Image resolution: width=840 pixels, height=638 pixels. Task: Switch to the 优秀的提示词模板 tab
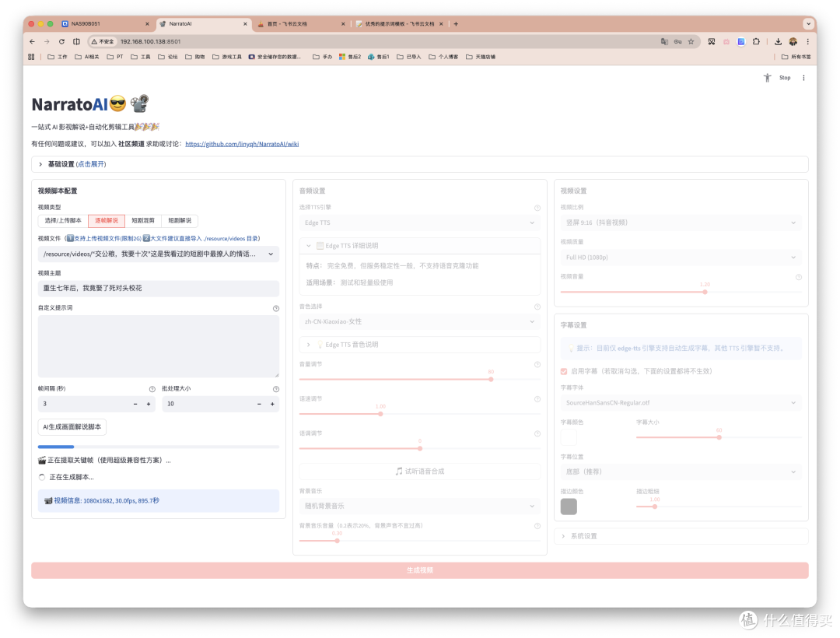399,24
